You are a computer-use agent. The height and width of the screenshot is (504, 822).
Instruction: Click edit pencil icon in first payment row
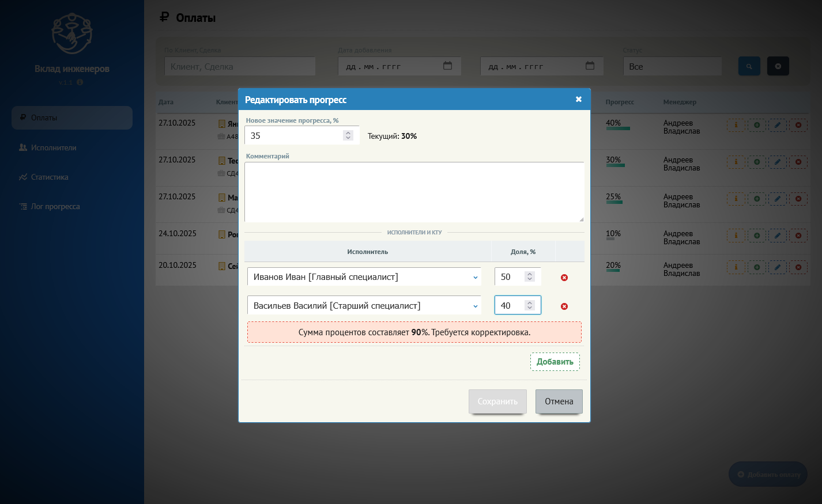777,125
